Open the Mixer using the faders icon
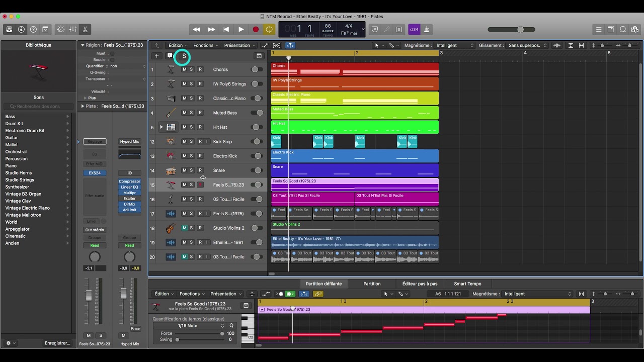Viewport: 644px width, 362px height. point(73,30)
